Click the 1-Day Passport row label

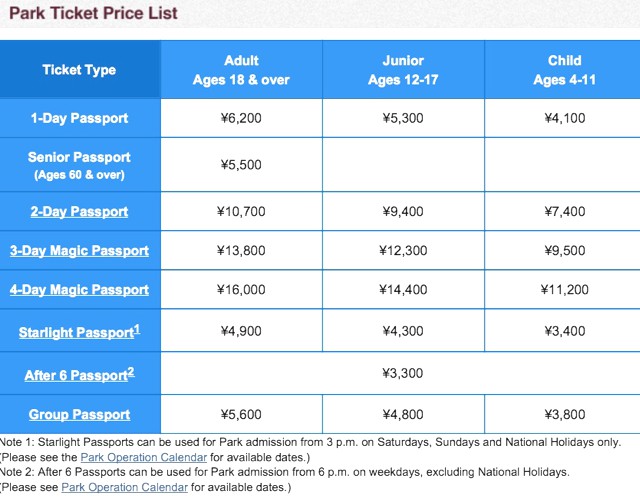79,118
